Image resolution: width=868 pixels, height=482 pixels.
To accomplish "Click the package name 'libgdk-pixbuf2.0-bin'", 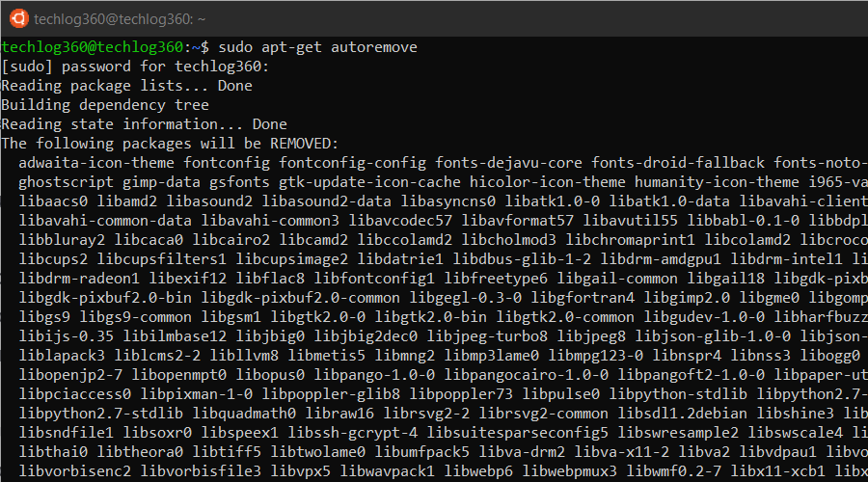I will [x=105, y=298].
